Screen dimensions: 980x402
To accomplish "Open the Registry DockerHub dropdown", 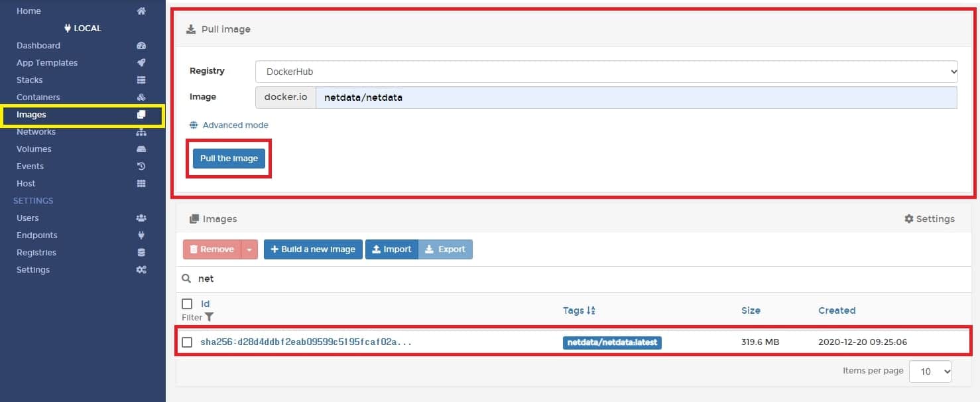I will [606, 71].
